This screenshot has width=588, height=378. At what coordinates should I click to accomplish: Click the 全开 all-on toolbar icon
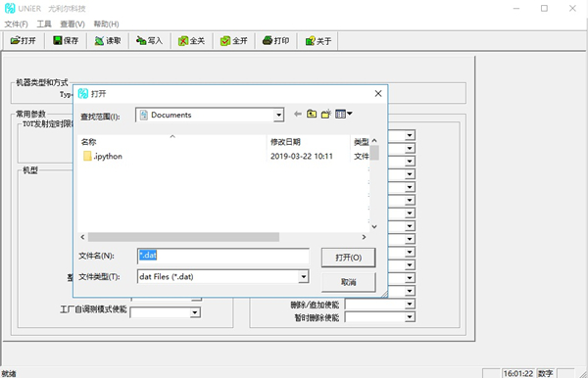pyautogui.click(x=234, y=40)
